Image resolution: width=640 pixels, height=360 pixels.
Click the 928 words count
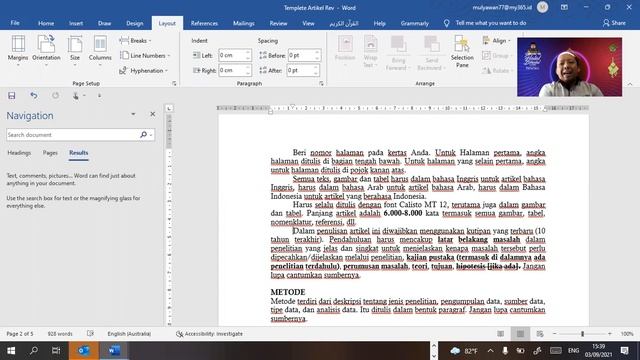click(60, 333)
